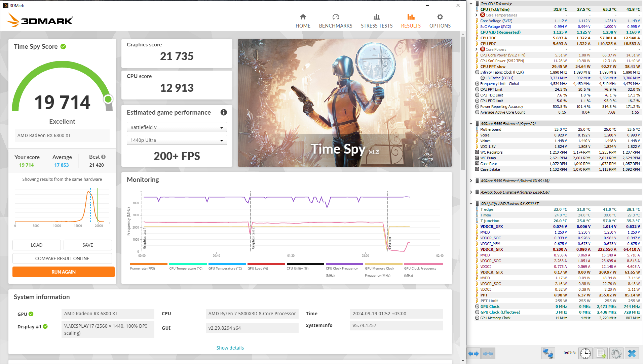Click the Graphics score value 21 735
Image resolution: width=643 pixels, height=364 pixels.
[x=177, y=56]
